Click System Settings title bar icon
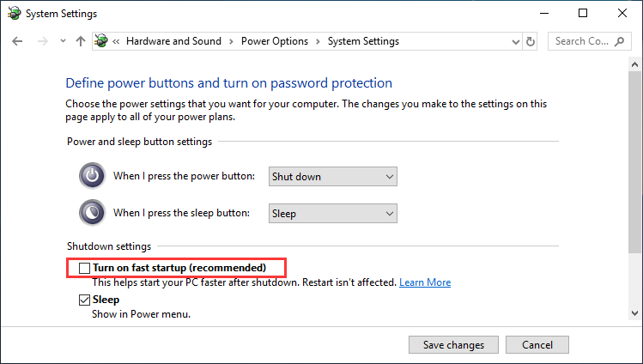Screen dimensions: 643x364 coord(15,14)
